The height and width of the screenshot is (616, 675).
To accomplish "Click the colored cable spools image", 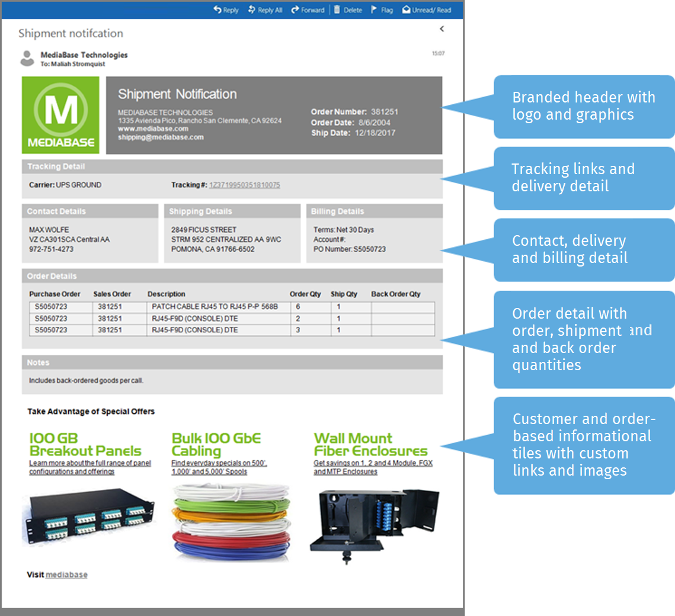I will [x=231, y=521].
